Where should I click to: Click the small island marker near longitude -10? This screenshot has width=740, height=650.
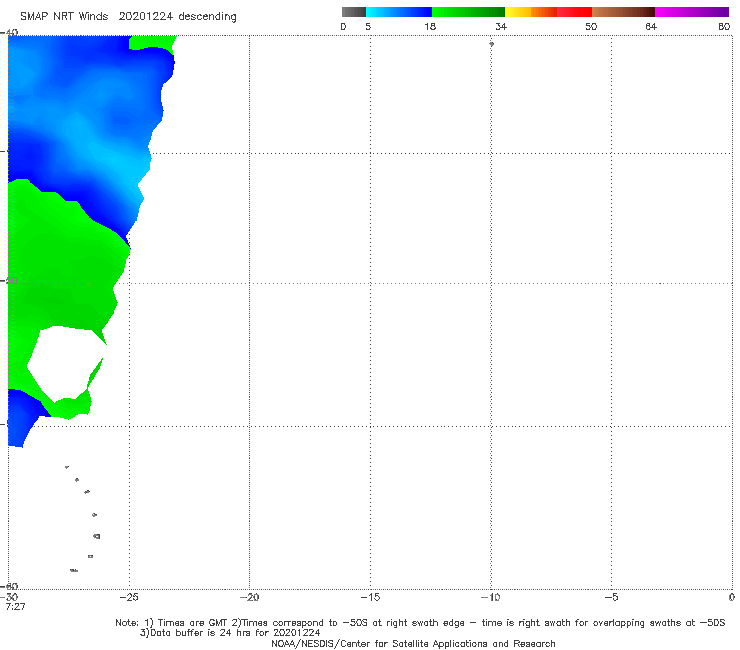[x=491, y=44]
